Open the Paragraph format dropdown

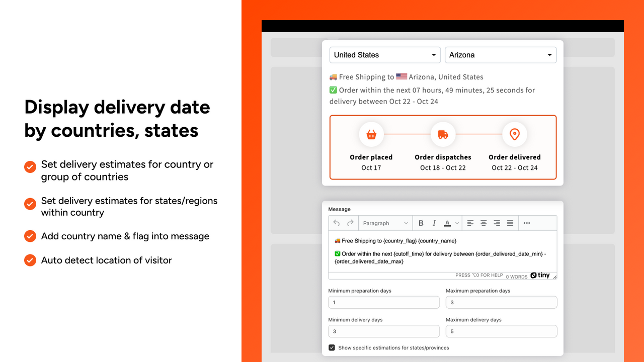[385, 223]
